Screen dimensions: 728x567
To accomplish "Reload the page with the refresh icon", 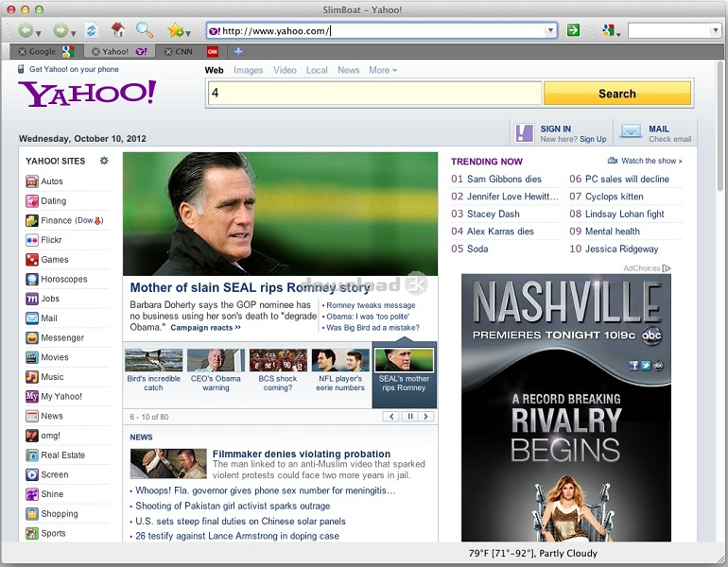I will [92, 31].
